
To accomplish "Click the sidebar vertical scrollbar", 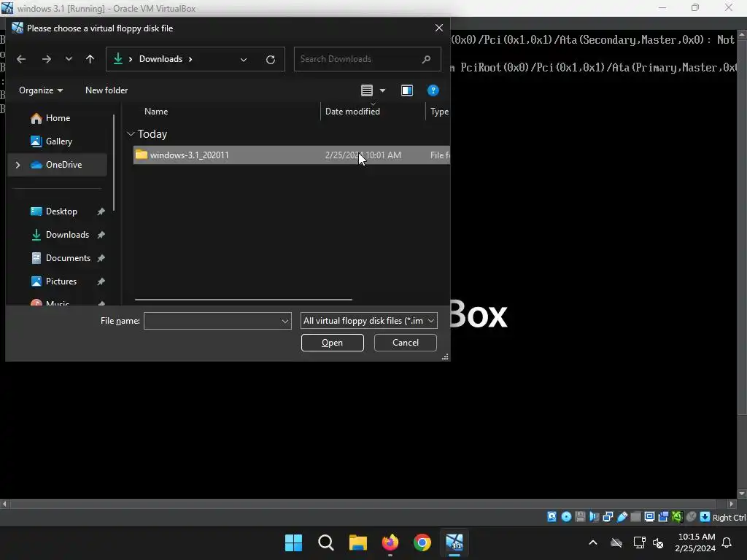I will [x=114, y=163].
